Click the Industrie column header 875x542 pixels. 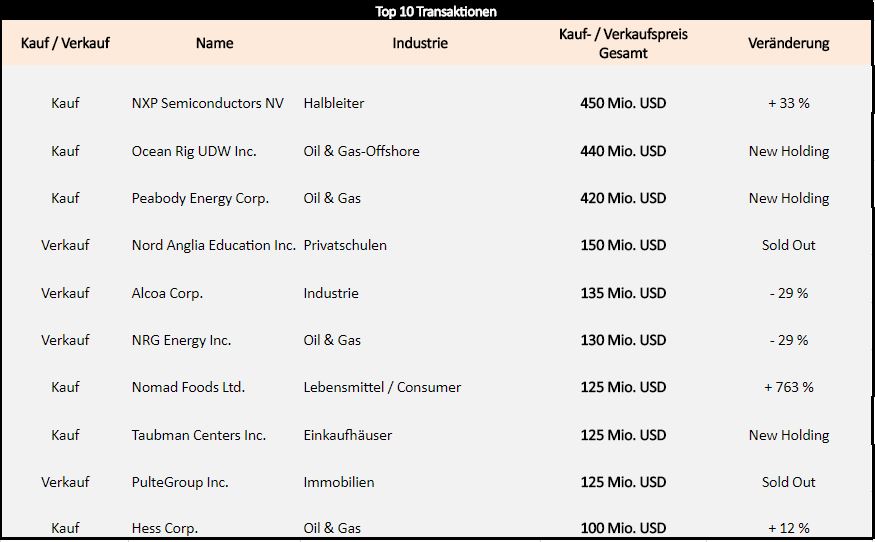point(420,43)
